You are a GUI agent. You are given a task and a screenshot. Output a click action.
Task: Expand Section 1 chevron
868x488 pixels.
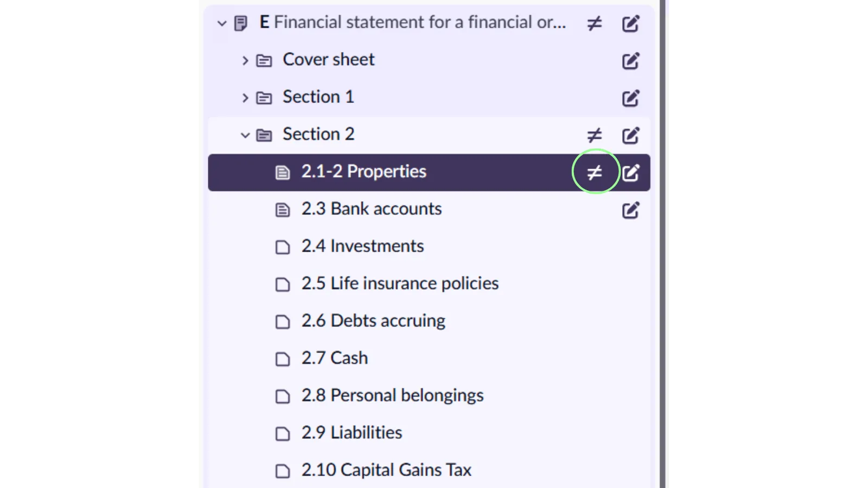tap(245, 98)
